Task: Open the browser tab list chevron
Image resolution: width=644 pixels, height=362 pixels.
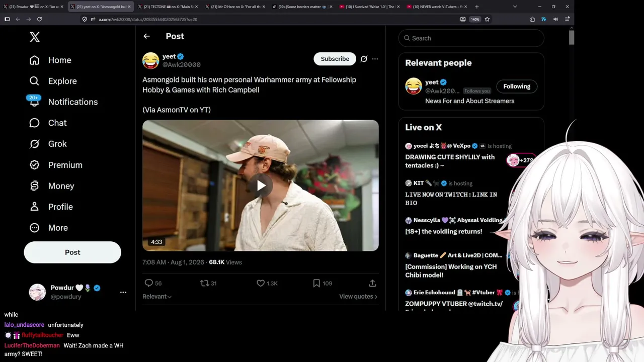Action: 515,7
